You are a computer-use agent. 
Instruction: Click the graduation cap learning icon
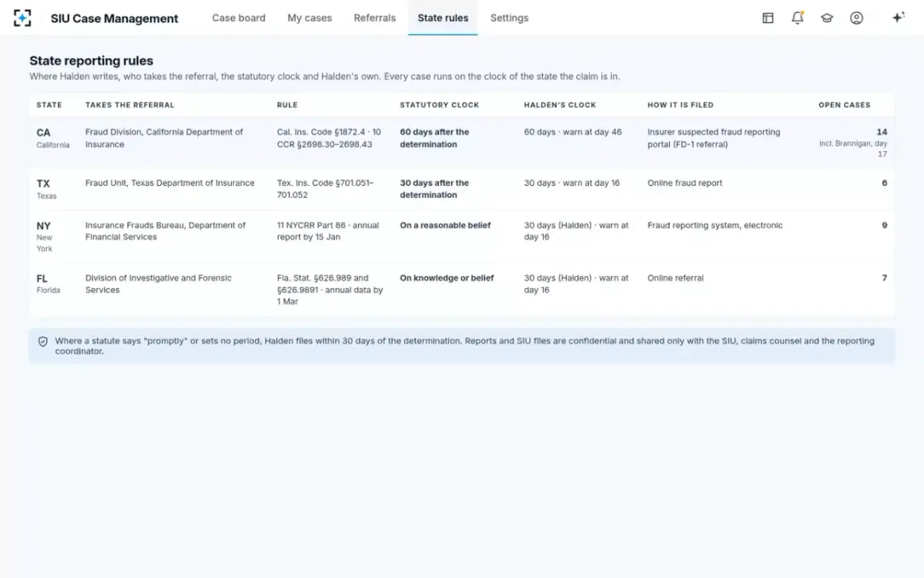coord(826,18)
